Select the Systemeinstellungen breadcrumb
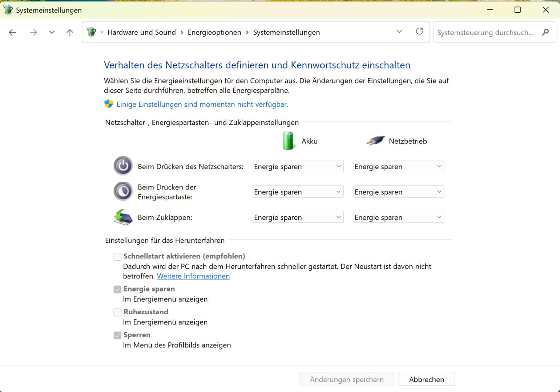This screenshot has width=560, height=392. point(286,32)
